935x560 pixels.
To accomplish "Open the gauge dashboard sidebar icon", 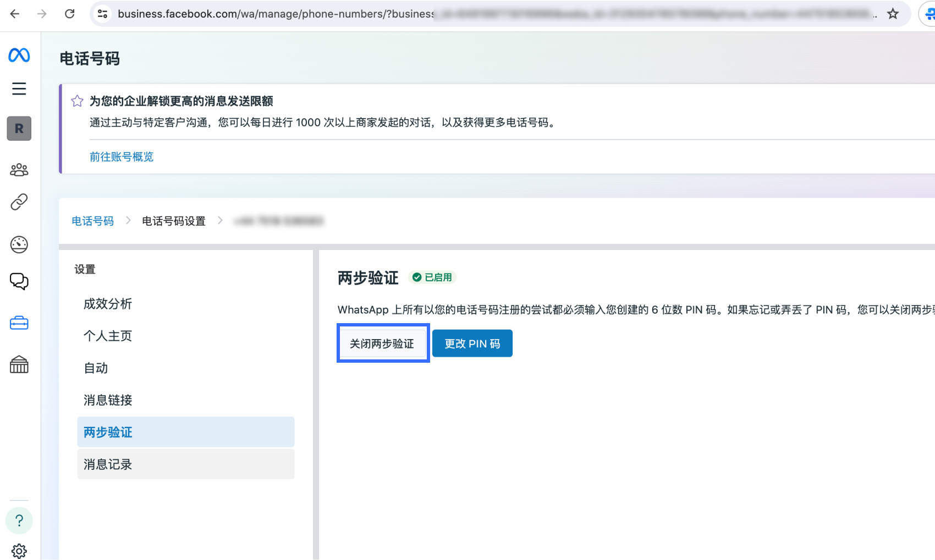I will (19, 245).
